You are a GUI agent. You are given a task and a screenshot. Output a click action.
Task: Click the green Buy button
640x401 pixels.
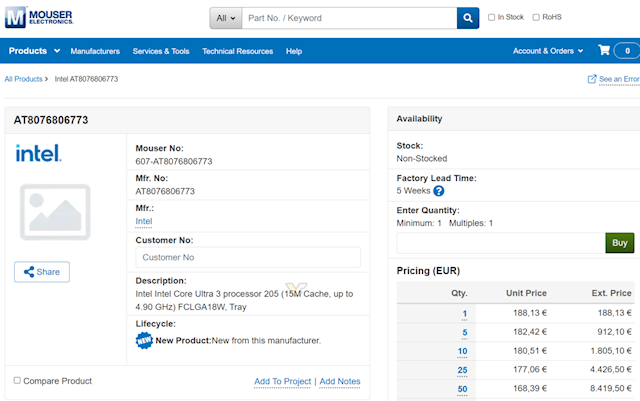(619, 243)
